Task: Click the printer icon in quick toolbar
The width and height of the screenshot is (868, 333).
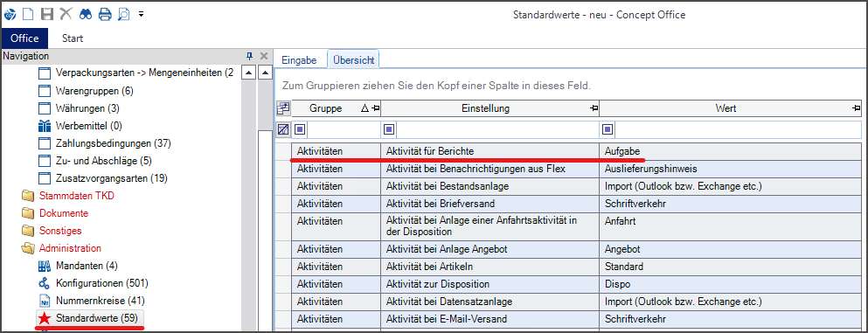Action: (x=105, y=14)
